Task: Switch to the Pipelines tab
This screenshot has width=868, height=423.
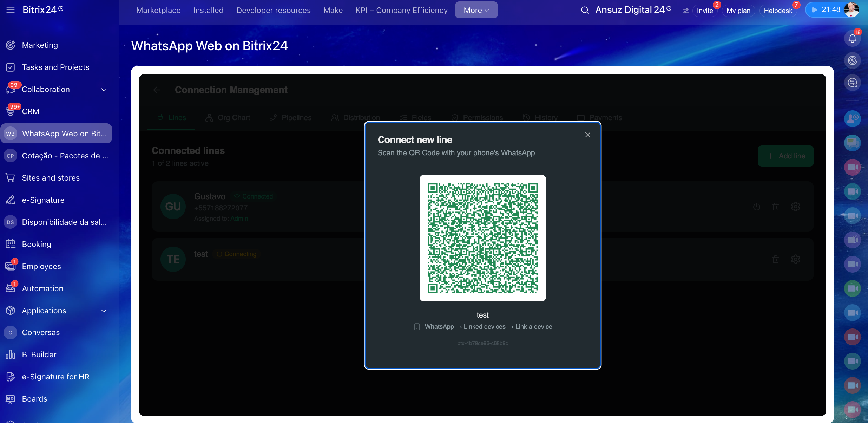Action: pos(290,118)
